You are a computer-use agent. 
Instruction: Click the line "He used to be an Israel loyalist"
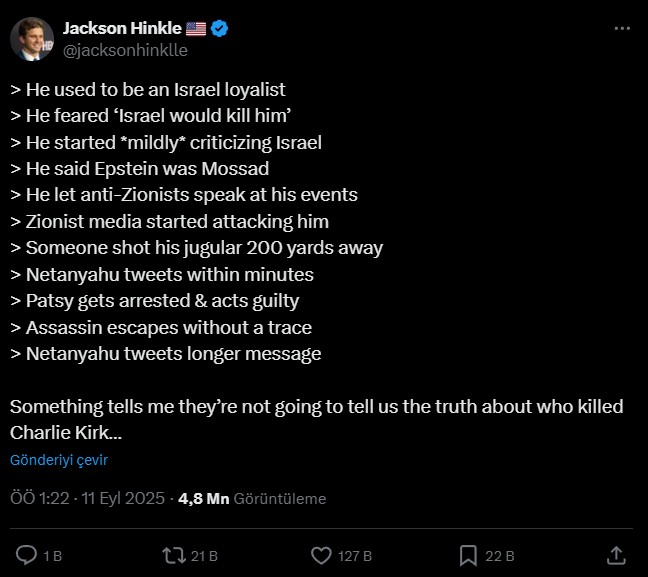coord(148,90)
